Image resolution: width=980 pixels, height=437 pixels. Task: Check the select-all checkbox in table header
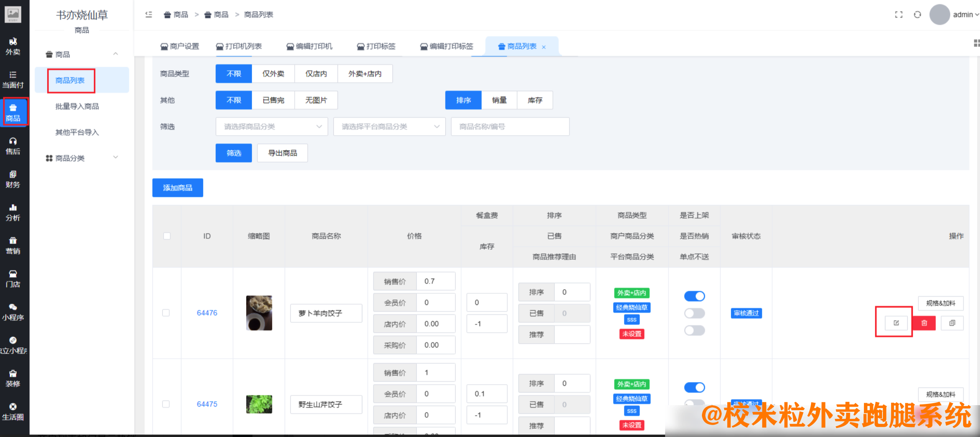tap(167, 236)
